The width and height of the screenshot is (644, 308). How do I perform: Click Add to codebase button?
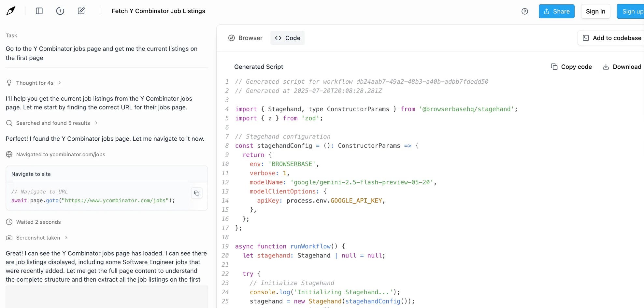611,38
